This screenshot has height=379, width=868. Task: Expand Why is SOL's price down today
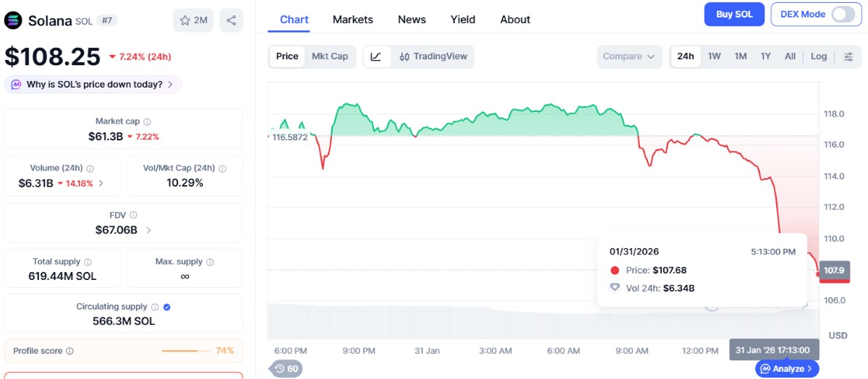pyautogui.click(x=93, y=85)
